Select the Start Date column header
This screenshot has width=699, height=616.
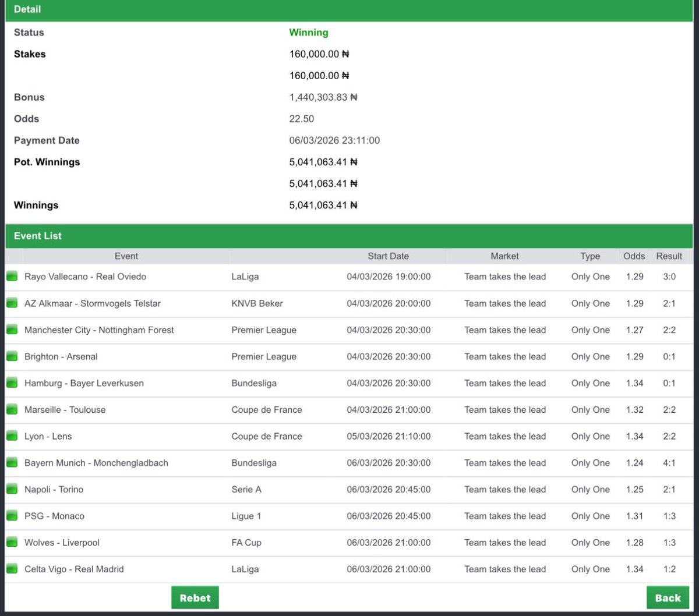[389, 256]
